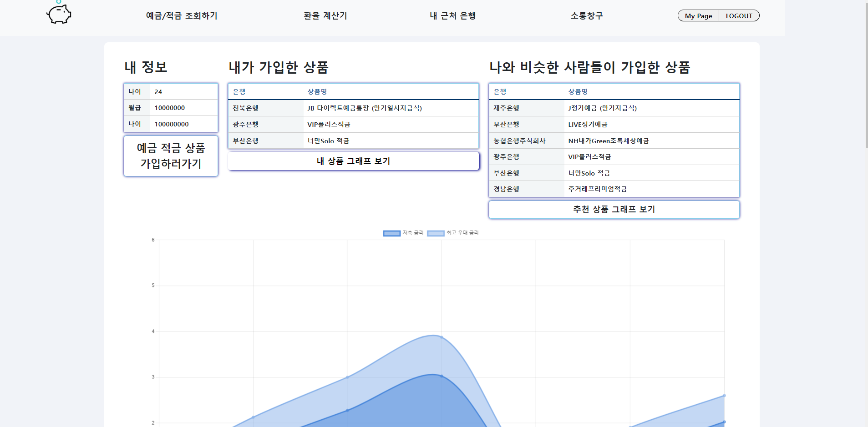Image resolution: width=868 pixels, height=427 pixels.
Task: Open 소통창구 menu item
Action: 587,16
